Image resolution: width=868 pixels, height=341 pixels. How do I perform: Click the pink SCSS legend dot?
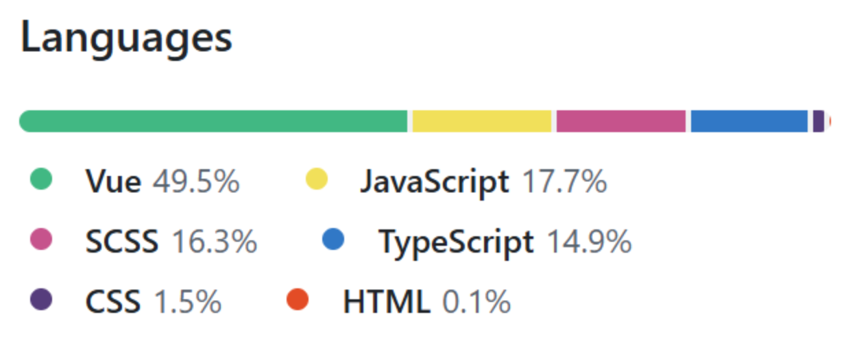(41, 240)
